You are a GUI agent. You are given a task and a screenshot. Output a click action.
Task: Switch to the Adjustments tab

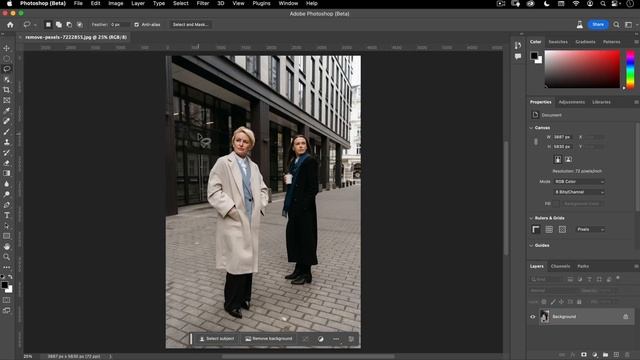tap(571, 102)
